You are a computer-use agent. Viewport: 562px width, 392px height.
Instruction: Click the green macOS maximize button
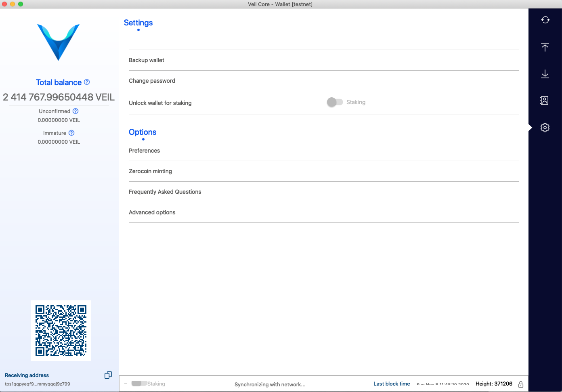point(21,4)
